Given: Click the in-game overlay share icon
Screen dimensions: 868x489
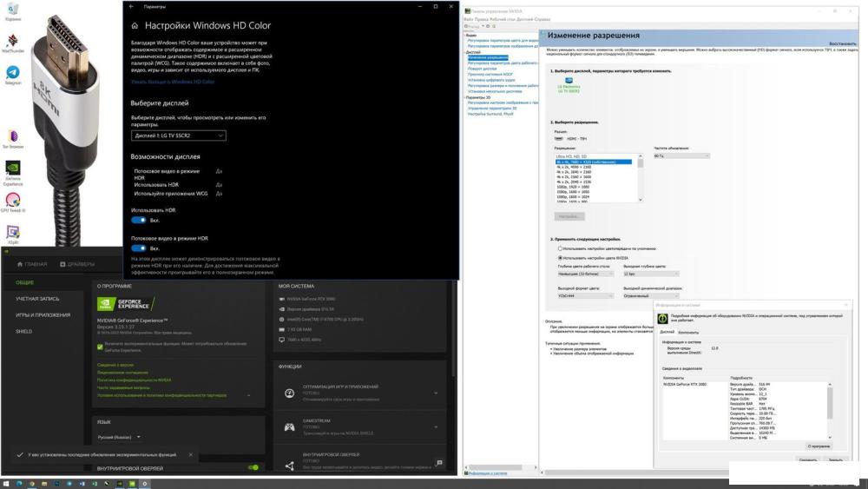Looking at the screenshot, I should (x=290, y=466).
